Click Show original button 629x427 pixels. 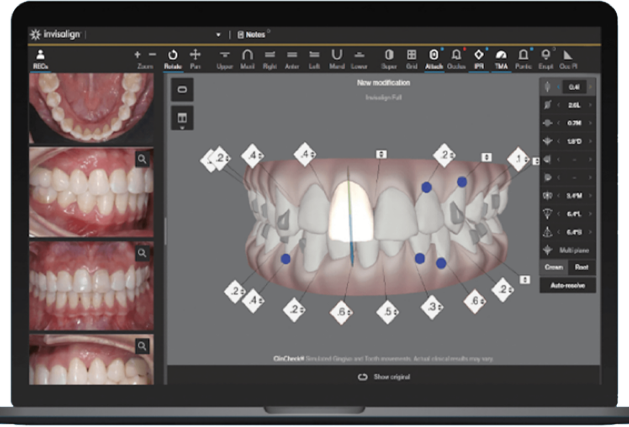[x=384, y=377]
